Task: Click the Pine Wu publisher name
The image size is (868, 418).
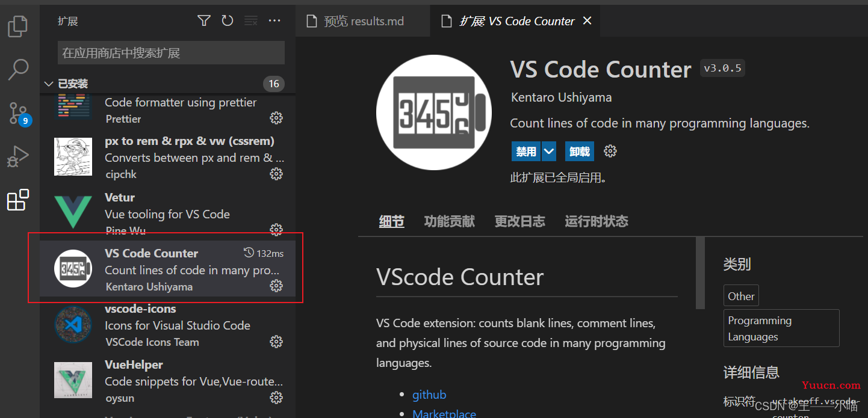Action: 126,230
